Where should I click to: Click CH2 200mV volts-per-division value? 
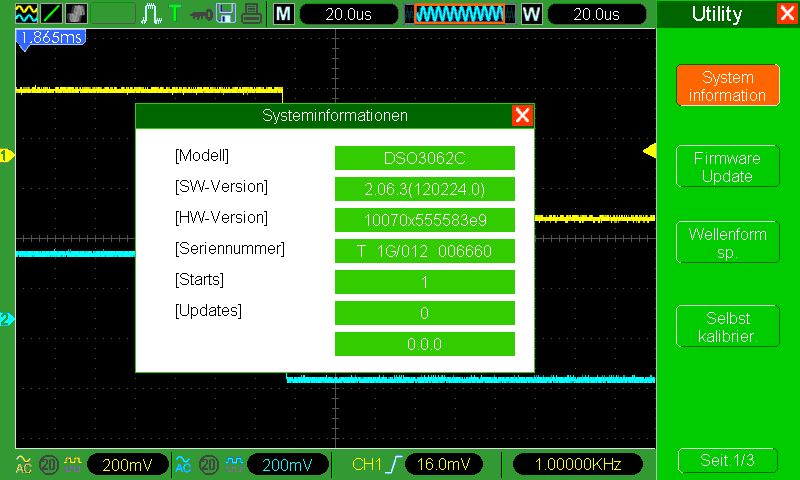click(x=288, y=465)
